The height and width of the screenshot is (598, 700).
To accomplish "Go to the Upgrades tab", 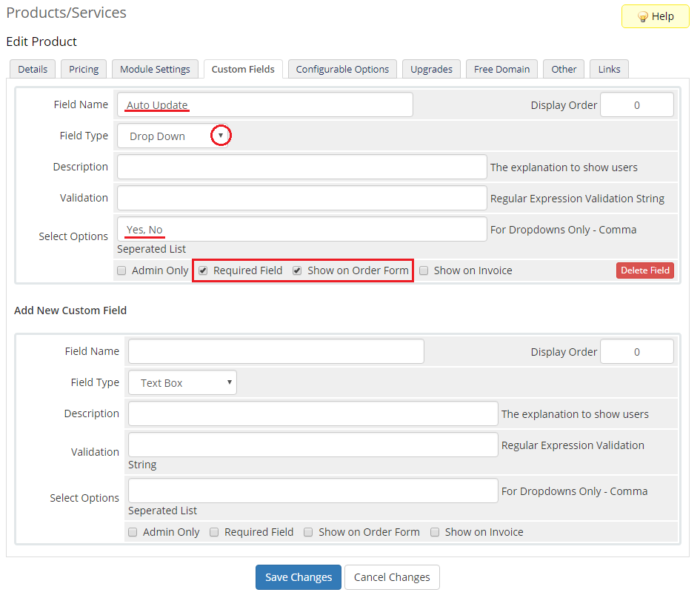I will pyautogui.click(x=431, y=69).
